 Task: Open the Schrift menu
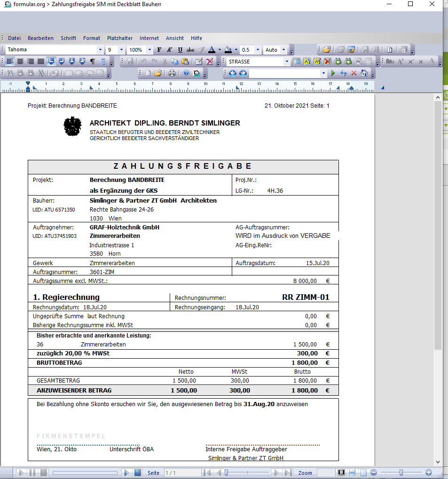pos(68,38)
